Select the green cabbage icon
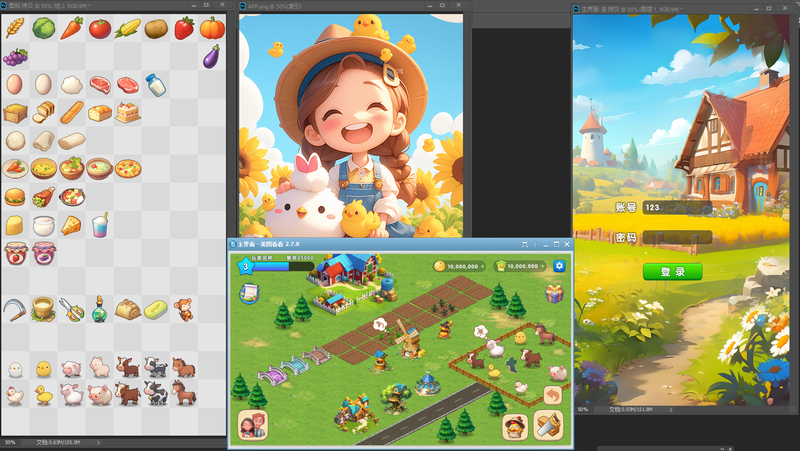Image resolution: width=800 pixels, height=451 pixels. point(44,28)
